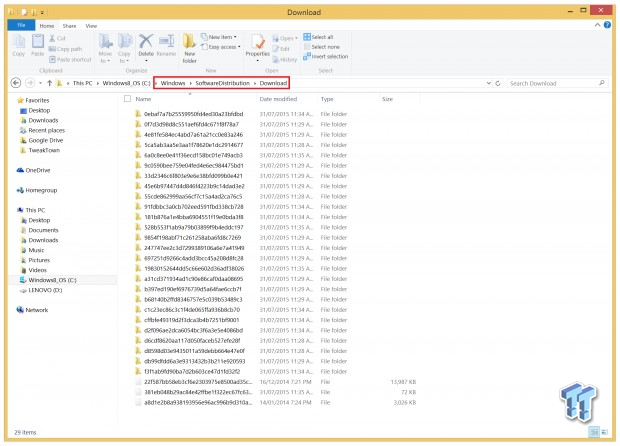Expand the address bar history dropdown

click(489, 83)
